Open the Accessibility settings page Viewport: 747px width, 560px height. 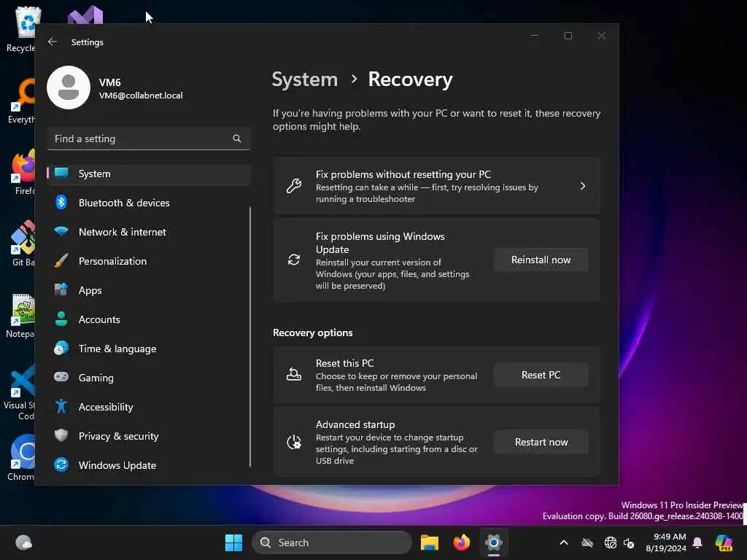pyautogui.click(x=149, y=407)
